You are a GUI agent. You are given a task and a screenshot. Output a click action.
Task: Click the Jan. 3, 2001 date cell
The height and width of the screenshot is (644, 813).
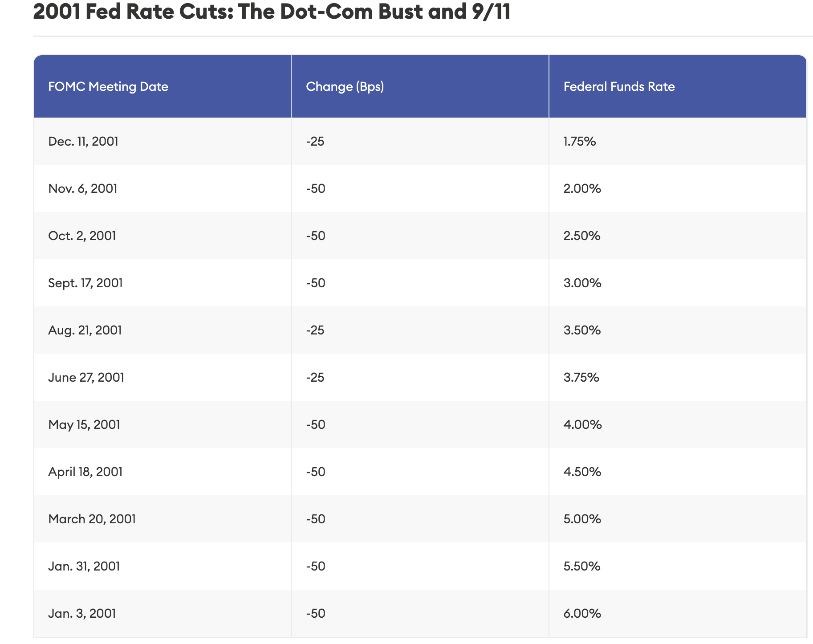click(x=82, y=614)
